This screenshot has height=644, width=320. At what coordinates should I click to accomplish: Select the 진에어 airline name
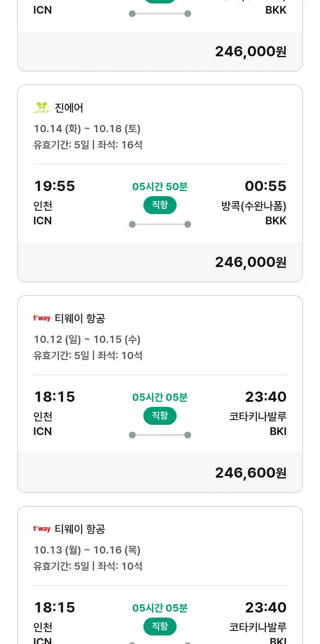coord(69,108)
